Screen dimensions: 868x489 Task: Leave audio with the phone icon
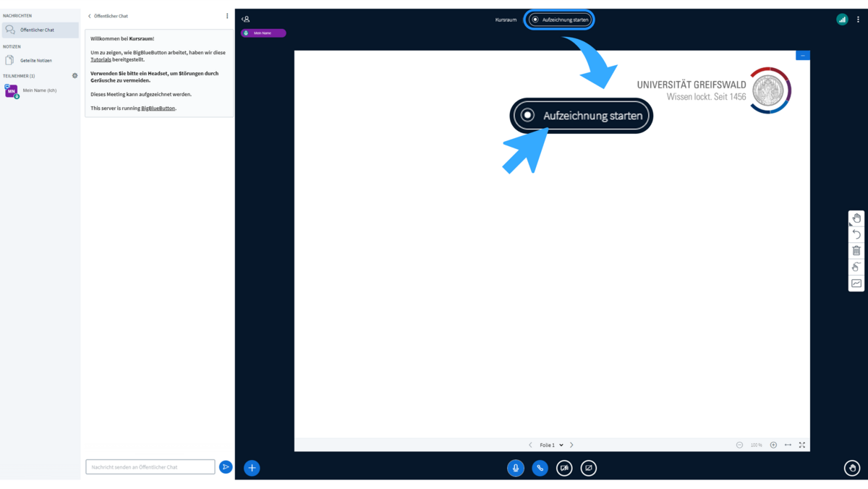pyautogui.click(x=540, y=468)
